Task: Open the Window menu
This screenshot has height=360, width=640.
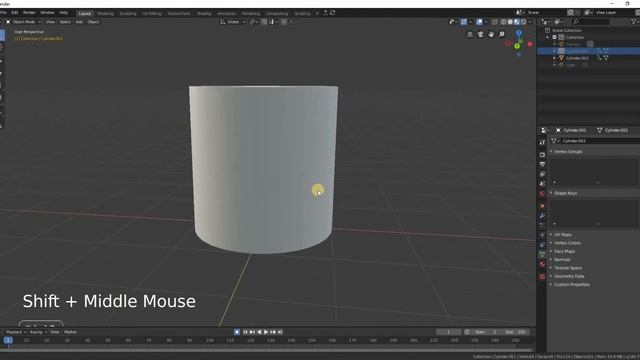Action: 47,13
